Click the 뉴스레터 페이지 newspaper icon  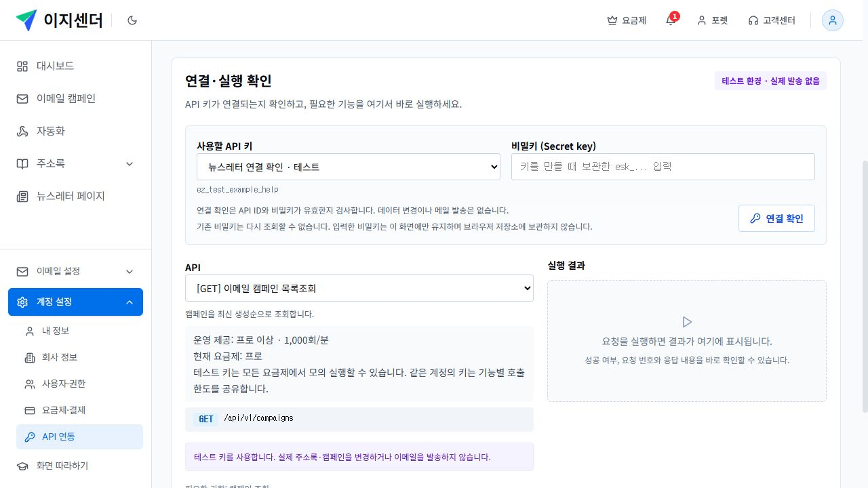(22, 196)
